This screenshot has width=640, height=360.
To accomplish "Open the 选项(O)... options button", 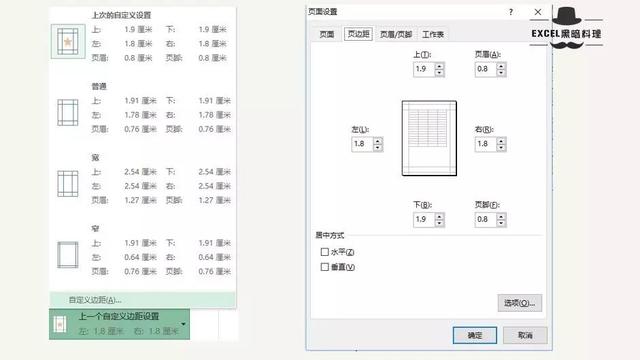I will pyautogui.click(x=520, y=303).
